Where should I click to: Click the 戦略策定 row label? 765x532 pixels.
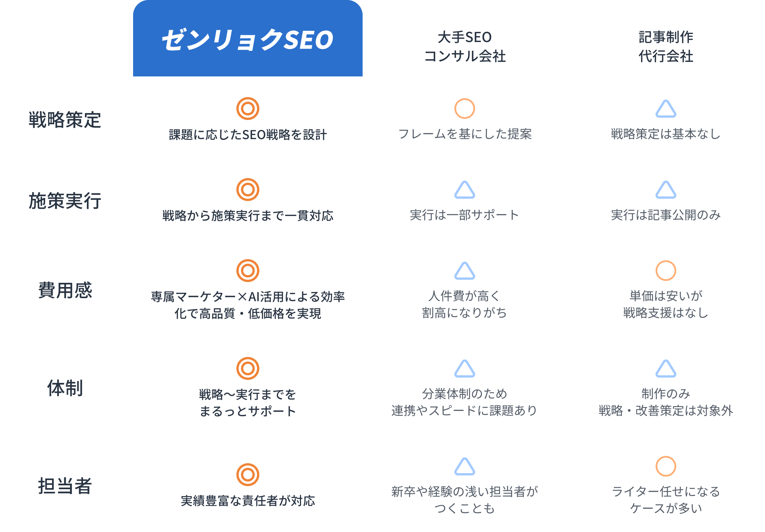65,120
